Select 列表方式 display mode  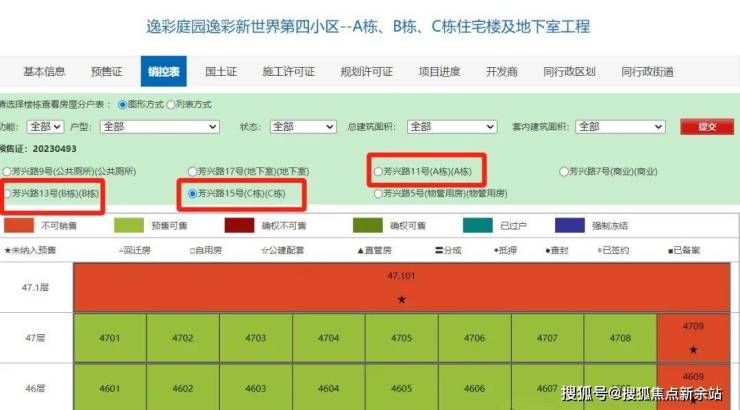pos(171,105)
